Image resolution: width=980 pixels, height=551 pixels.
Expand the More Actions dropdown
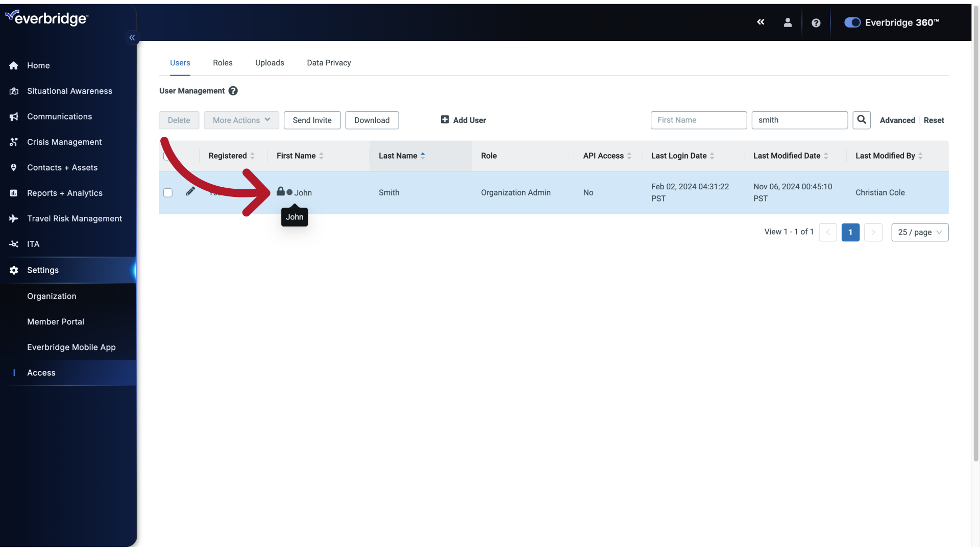[241, 120]
